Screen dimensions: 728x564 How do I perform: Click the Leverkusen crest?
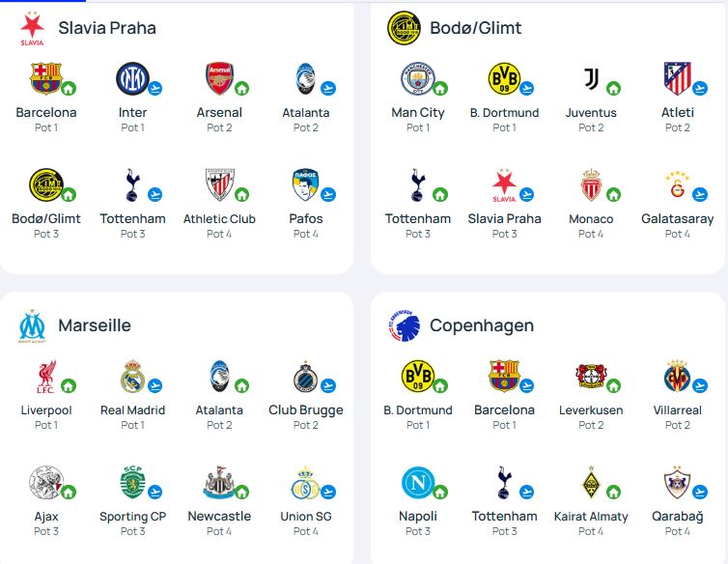coord(590,377)
